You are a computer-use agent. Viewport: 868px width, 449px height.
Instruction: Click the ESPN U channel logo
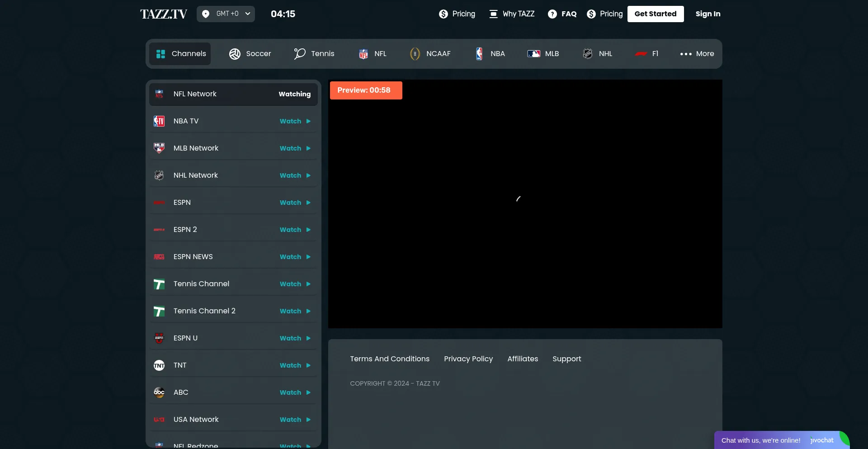coord(159,338)
